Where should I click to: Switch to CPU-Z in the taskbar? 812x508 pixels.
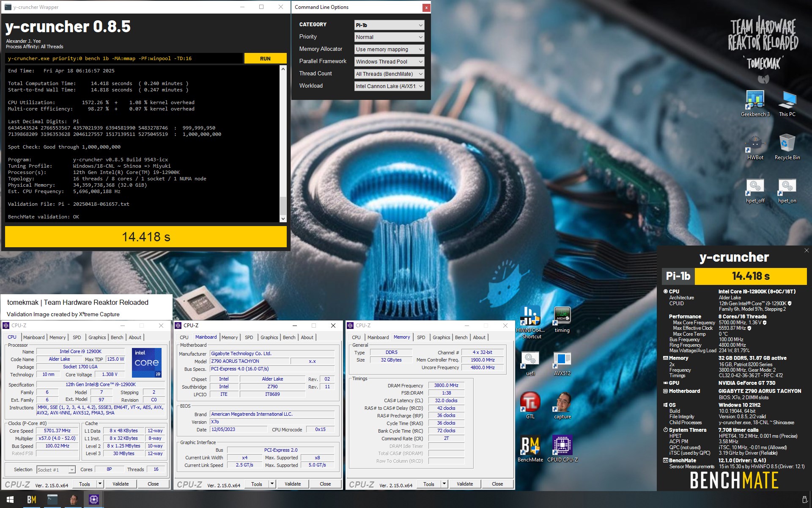coord(94,500)
